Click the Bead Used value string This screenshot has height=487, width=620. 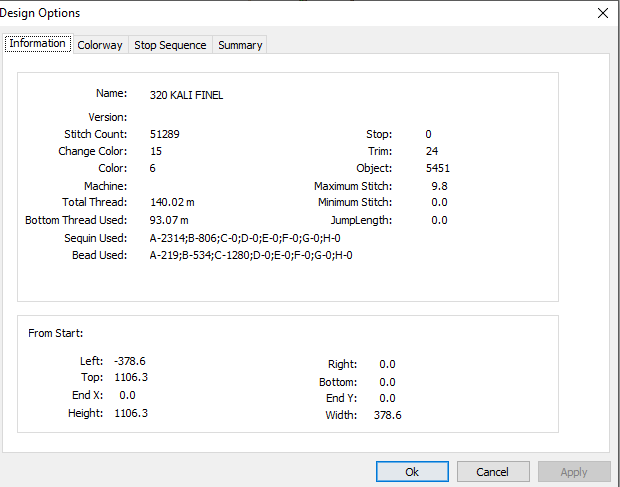251,255
